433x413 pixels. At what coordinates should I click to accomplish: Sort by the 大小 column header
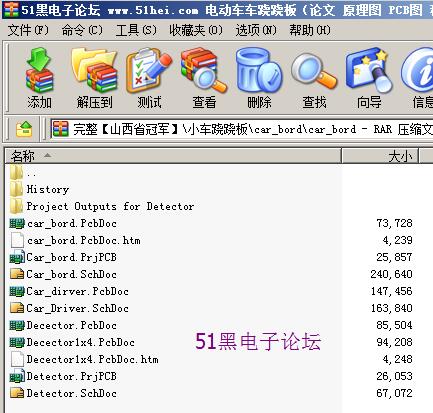tap(380, 156)
